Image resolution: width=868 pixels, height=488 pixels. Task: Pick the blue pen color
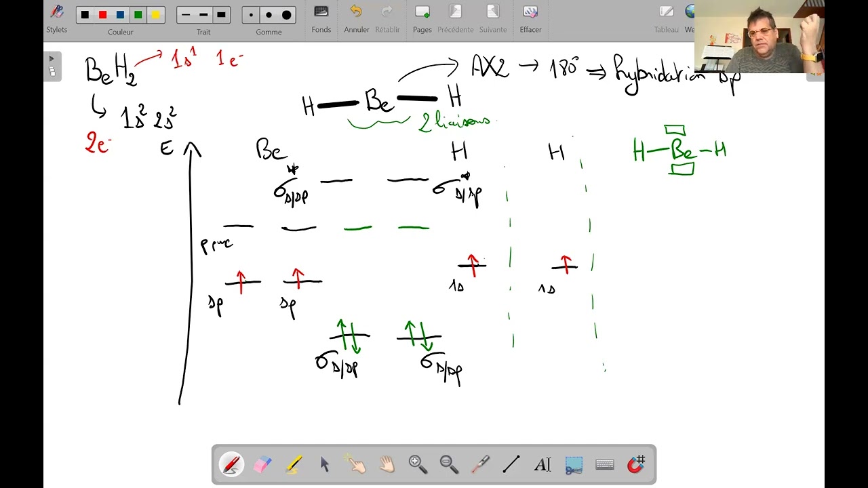click(120, 15)
